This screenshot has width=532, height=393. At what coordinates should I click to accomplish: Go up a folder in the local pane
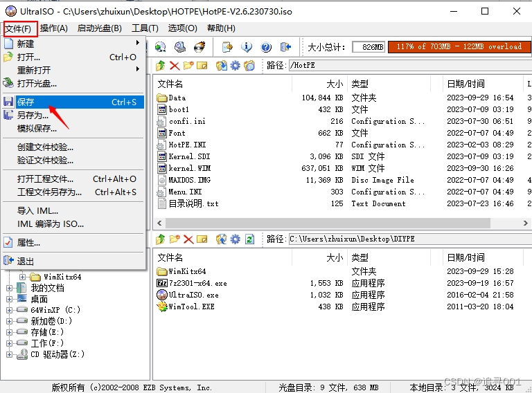(161, 239)
